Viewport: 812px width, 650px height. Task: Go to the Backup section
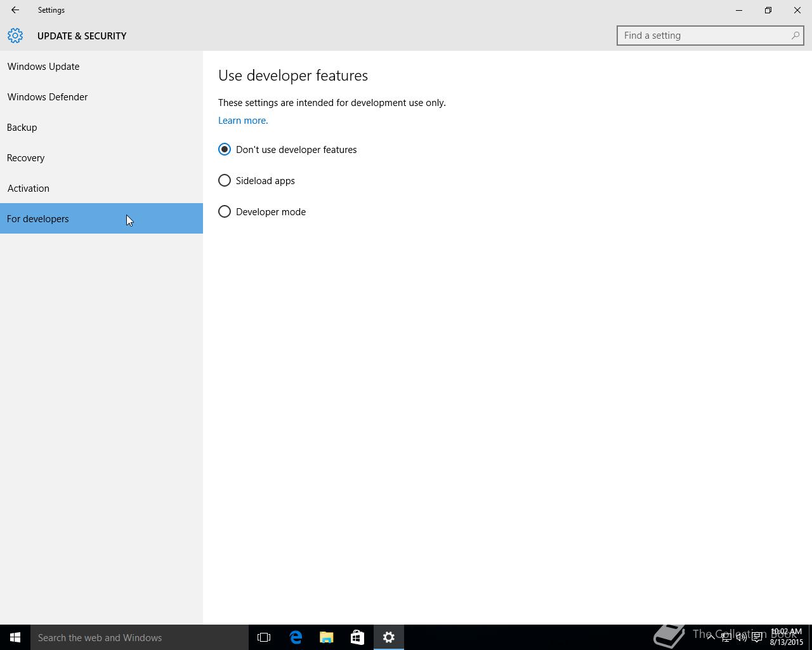coord(101,128)
